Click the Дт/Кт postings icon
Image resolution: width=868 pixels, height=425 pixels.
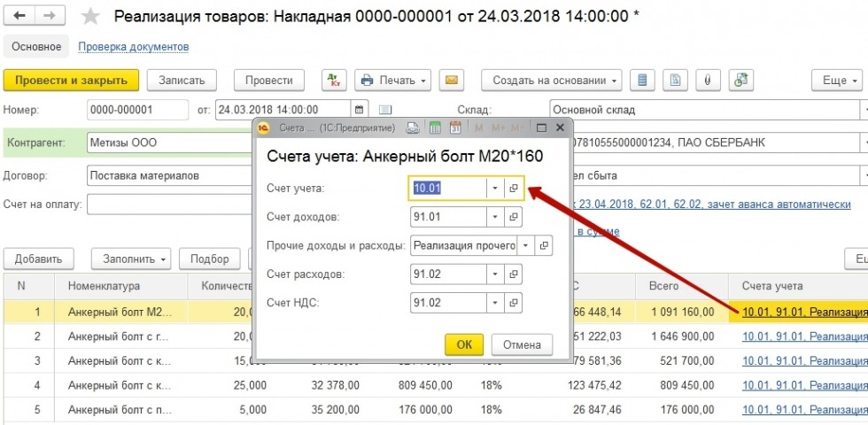pyautogui.click(x=334, y=80)
